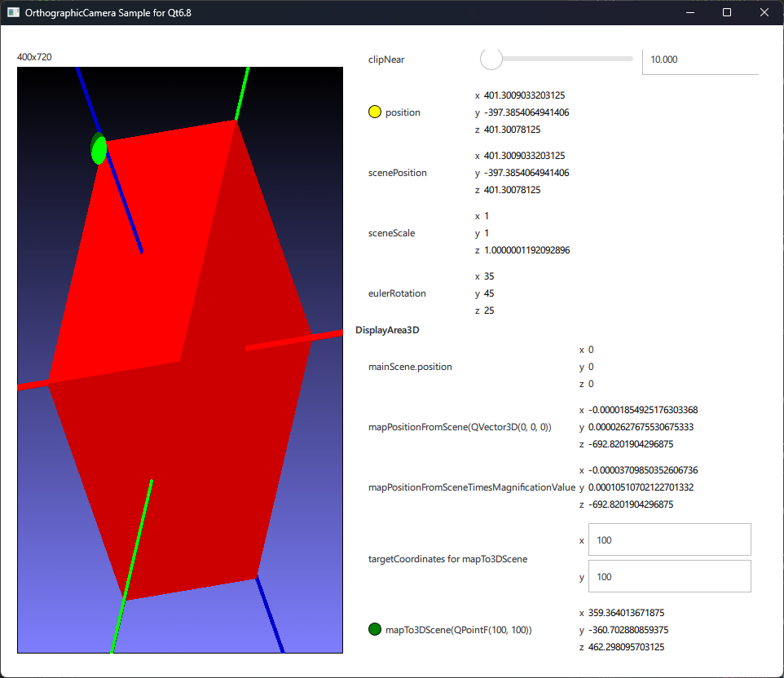Click the DisplayArea3D heading

pyautogui.click(x=387, y=330)
